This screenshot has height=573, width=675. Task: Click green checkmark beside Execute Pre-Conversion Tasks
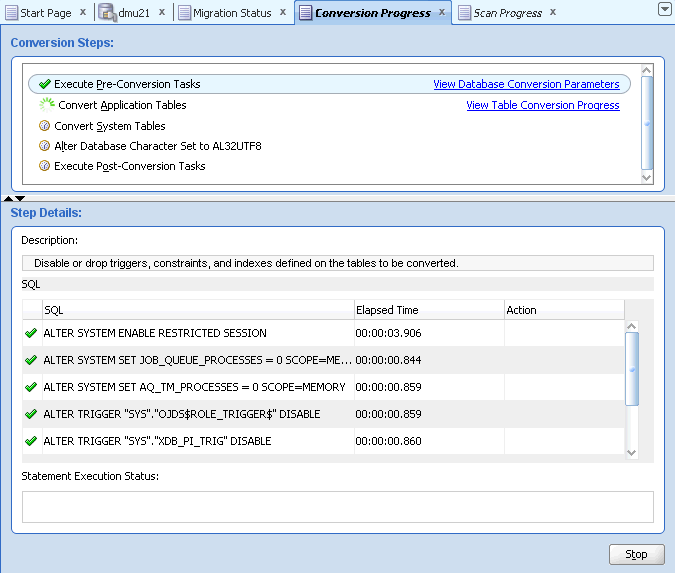click(x=45, y=84)
